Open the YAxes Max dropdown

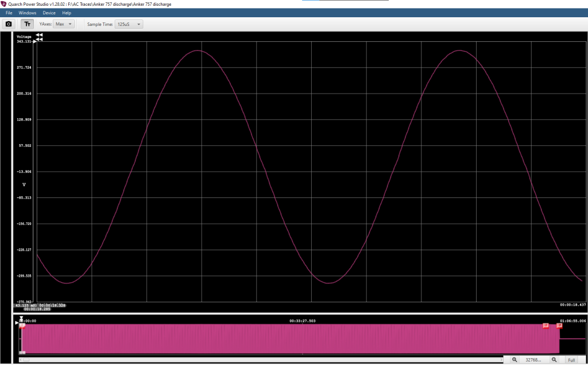pyautogui.click(x=63, y=24)
